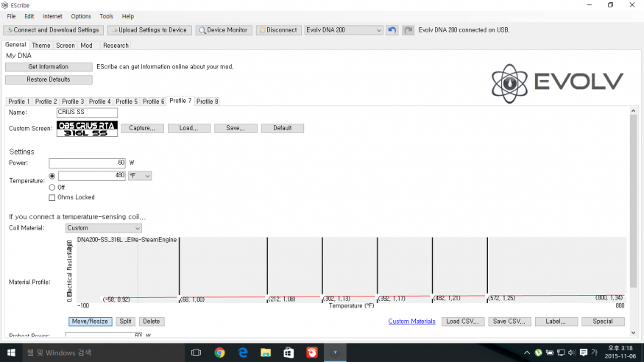Click the Split button
This screenshot has width=644, height=362.
tap(125, 322)
